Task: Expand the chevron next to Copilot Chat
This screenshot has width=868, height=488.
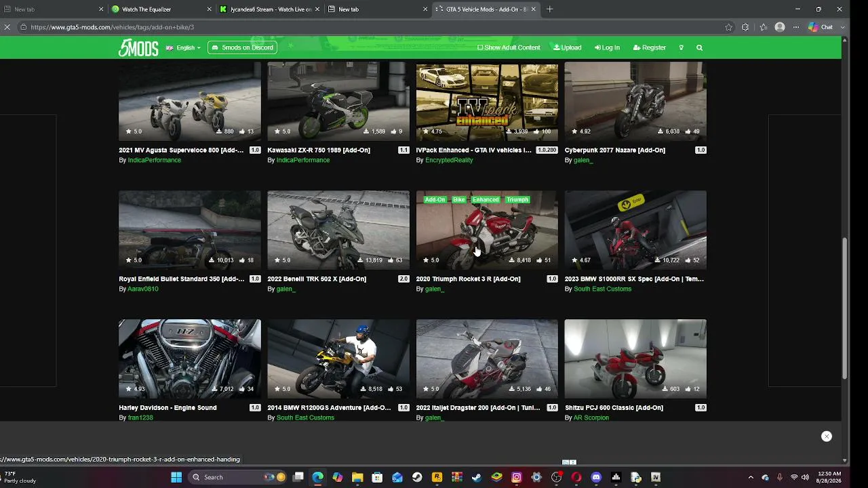Action: pyautogui.click(x=843, y=27)
